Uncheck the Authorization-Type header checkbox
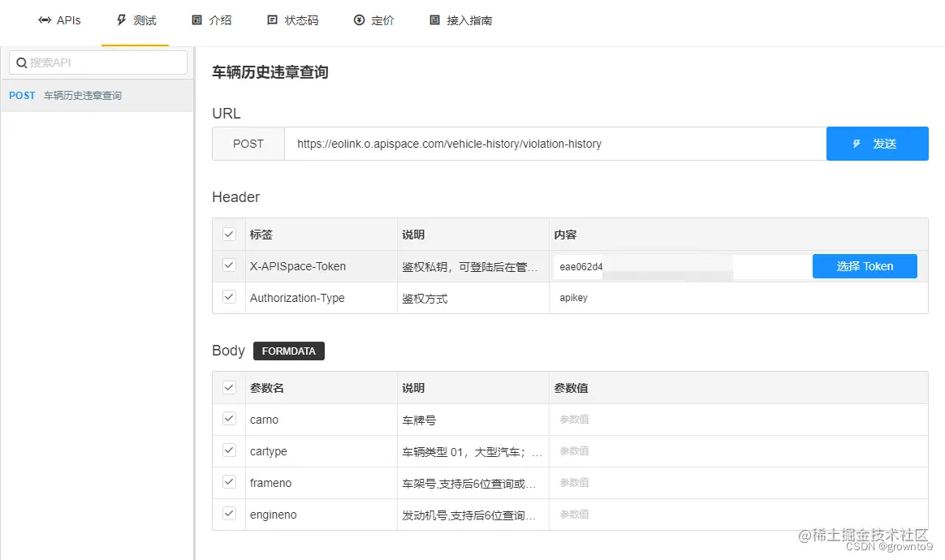Image resolution: width=945 pixels, height=560 pixels. (x=229, y=296)
